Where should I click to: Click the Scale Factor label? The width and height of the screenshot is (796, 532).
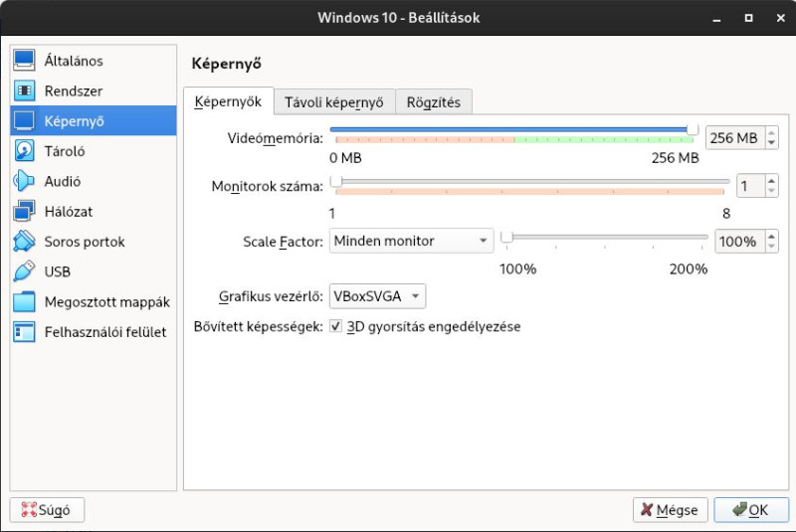coord(283,242)
